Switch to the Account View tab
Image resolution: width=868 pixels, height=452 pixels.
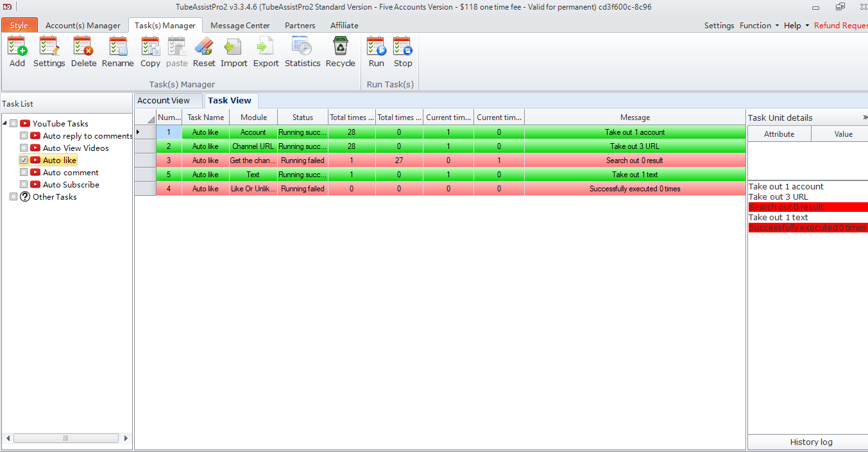[164, 101]
